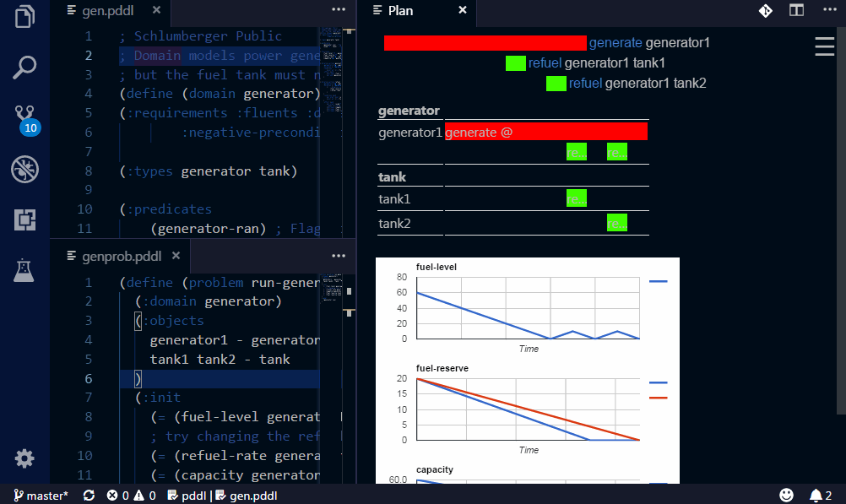The image size is (846, 504).
Task: Send feedback via smiley icon
Action: (787, 496)
